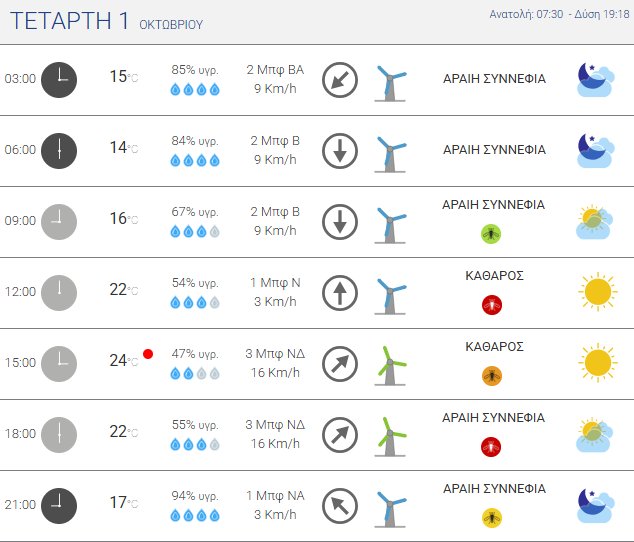Click the yellow mosquito icon at 21:00
This screenshot has height=542, width=634.
[x=491, y=518]
